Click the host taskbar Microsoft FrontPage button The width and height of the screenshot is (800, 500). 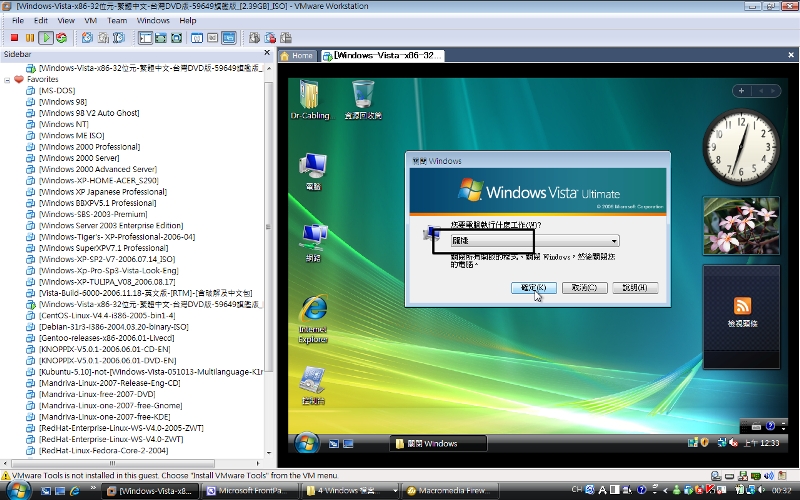coord(248,491)
